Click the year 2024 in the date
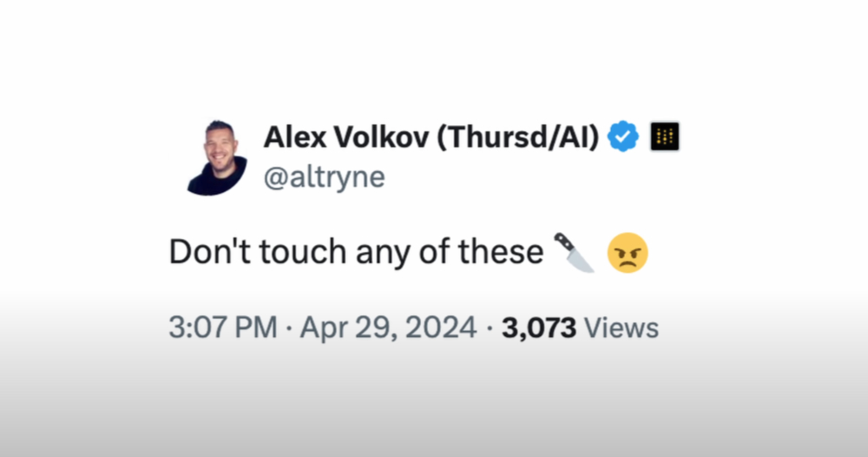The width and height of the screenshot is (868, 457). 439,327
